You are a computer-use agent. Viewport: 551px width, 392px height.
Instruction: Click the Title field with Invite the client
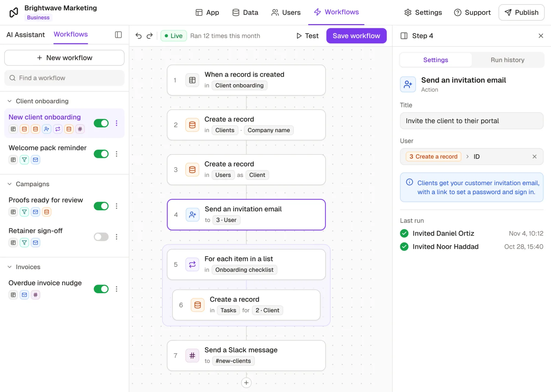[472, 121]
